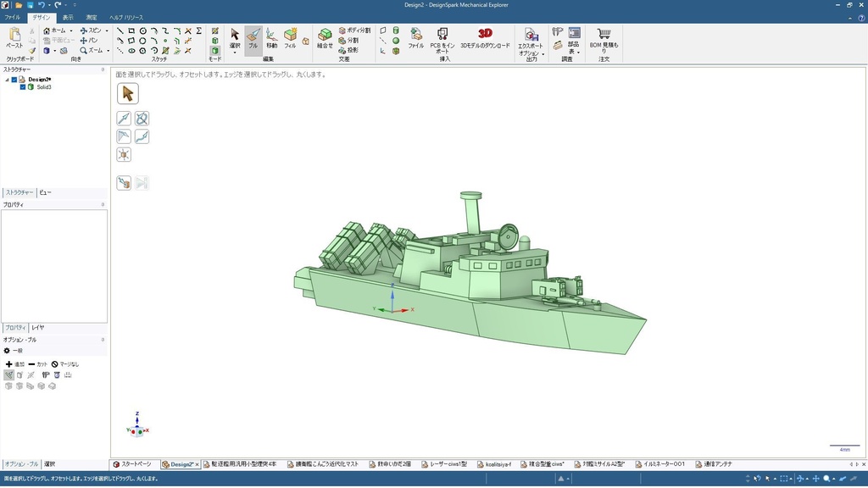Toggle the Design2 visibility checkbox
Screen dimensions: 868x488
coord(14,80)
